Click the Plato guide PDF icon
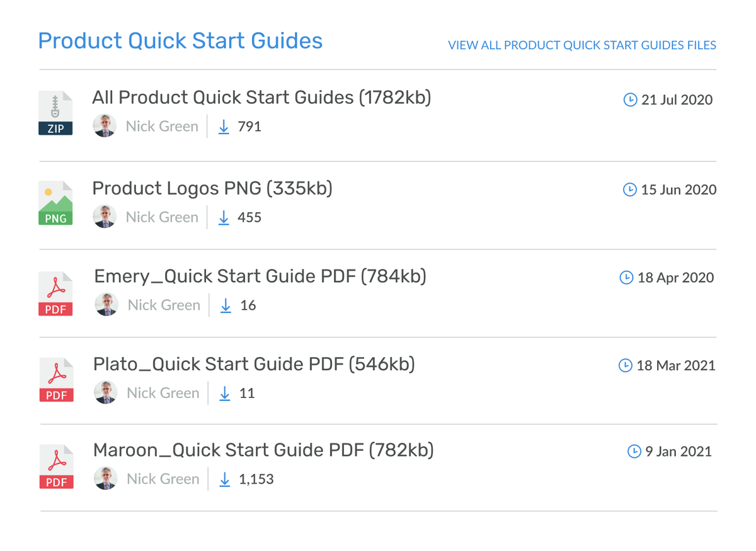Image resolution: width=756 pixels, height=551 pixels. pos(56,380)
